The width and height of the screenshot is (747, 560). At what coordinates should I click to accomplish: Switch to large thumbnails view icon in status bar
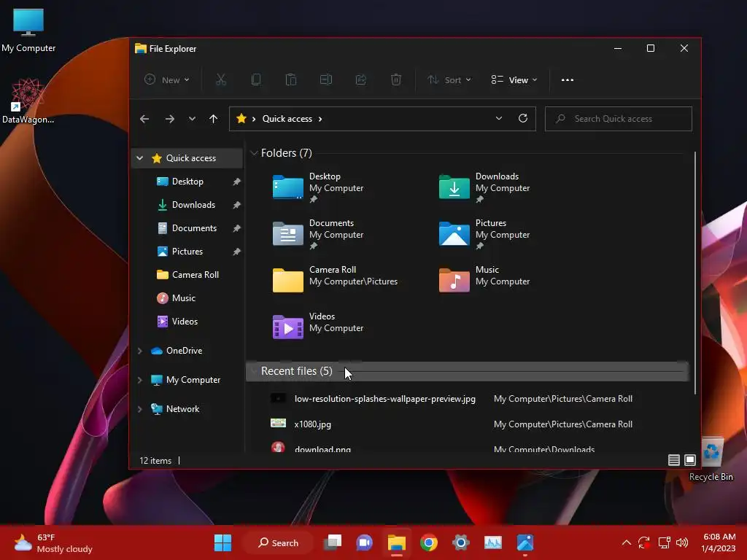coord(690,460)
